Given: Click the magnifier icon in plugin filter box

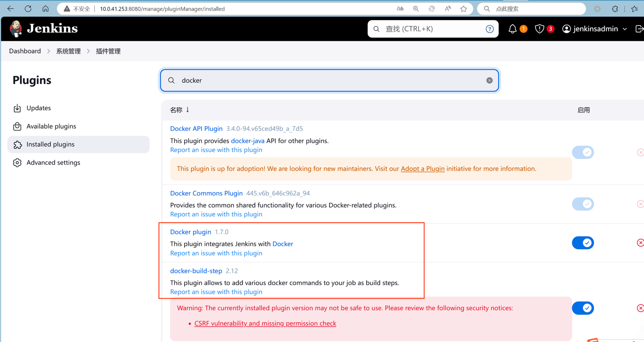Looking at the screenshot, I should click(172, 80).
